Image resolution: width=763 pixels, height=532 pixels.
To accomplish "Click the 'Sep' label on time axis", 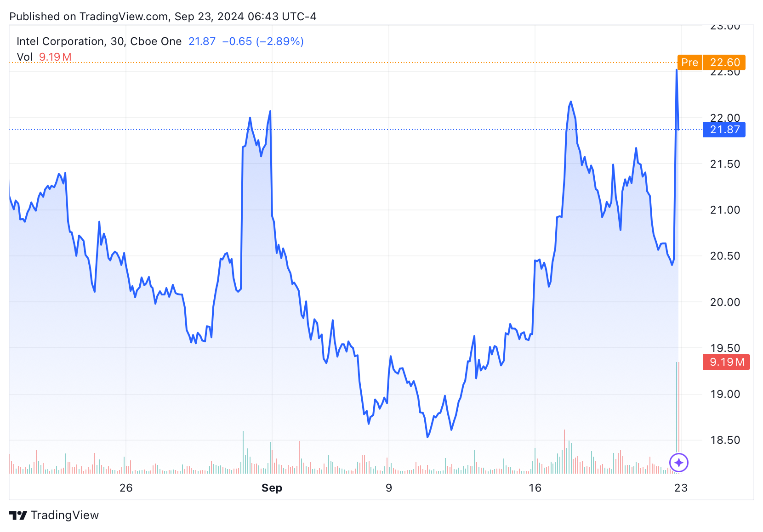I will tap(272, 488).
